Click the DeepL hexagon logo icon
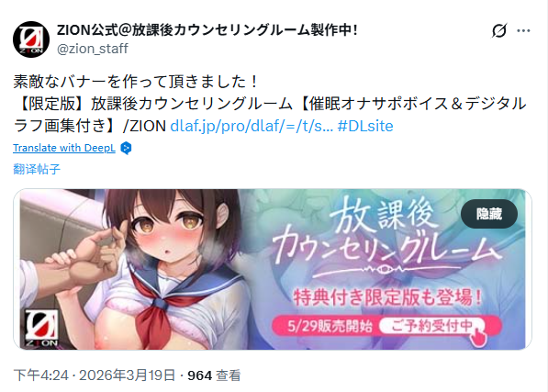The width and height of the screenshot is (548, 392). [x=126, y=148]
